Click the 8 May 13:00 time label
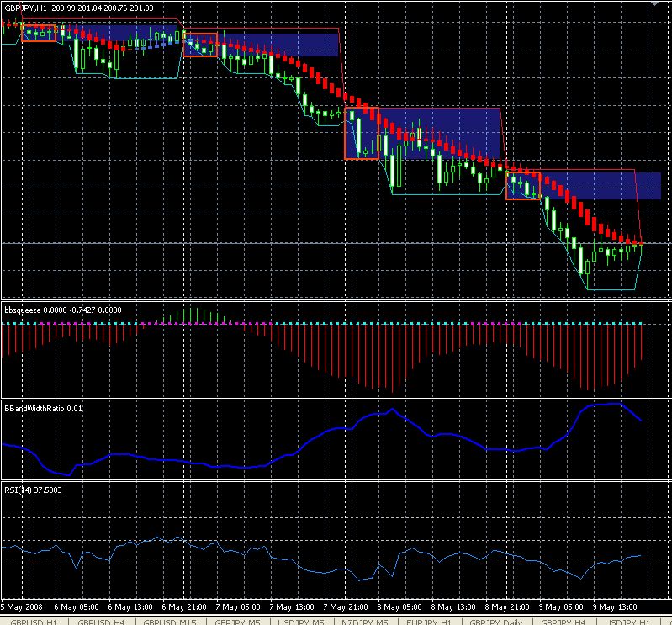The image size is (672, 625). tap(453, 607)
